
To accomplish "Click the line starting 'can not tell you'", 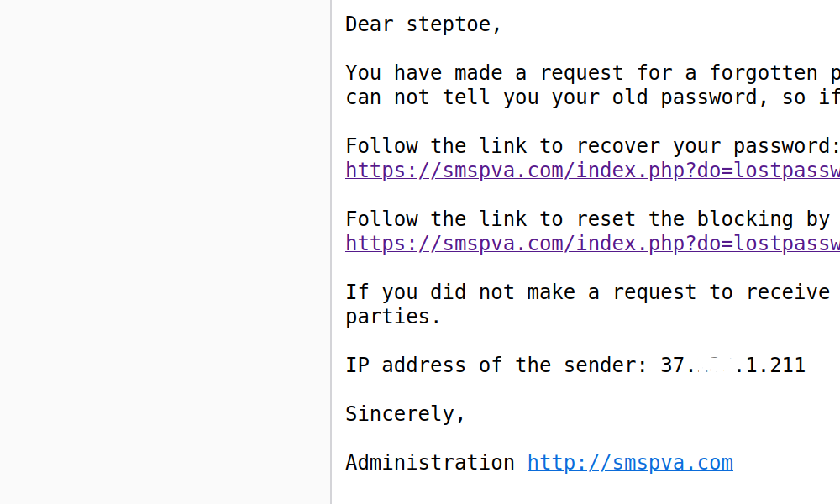I will pyautogui.click(x=592, y=97).
